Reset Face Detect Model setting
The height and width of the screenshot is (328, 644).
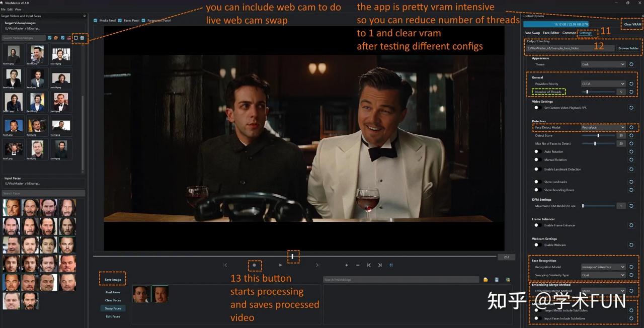[x=631, y=127]
